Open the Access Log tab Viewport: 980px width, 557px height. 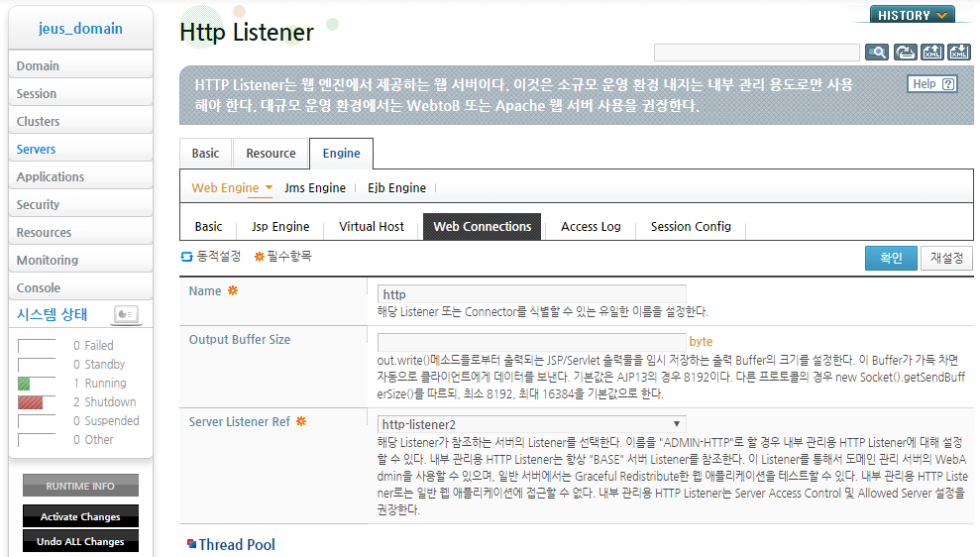click(x=591, y=226)
